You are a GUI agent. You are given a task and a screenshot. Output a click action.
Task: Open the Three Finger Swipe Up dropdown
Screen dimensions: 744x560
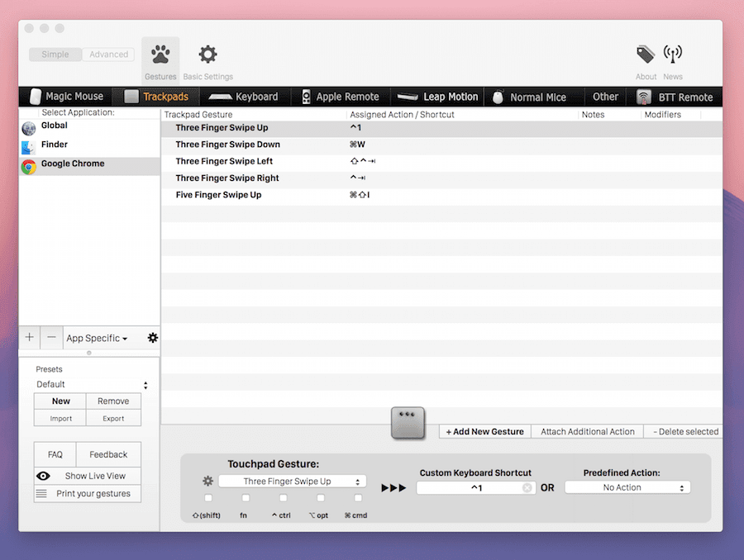click(x=292, y=482)
